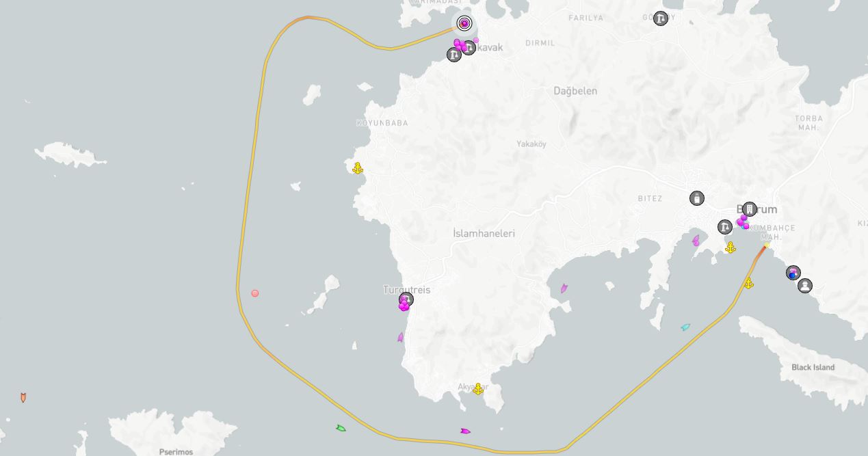Click the 'İslamhaneleri' map label
Viewport: 868px width, 456px height.
coord(484,233)
